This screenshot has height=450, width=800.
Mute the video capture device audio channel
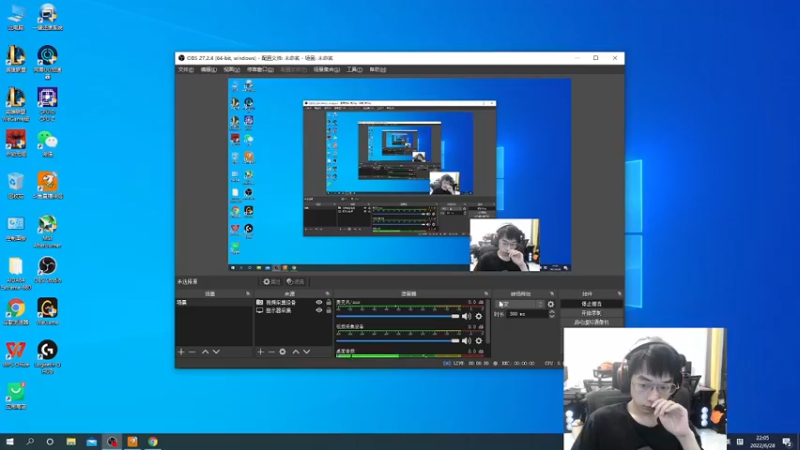[x=466, y=341]
